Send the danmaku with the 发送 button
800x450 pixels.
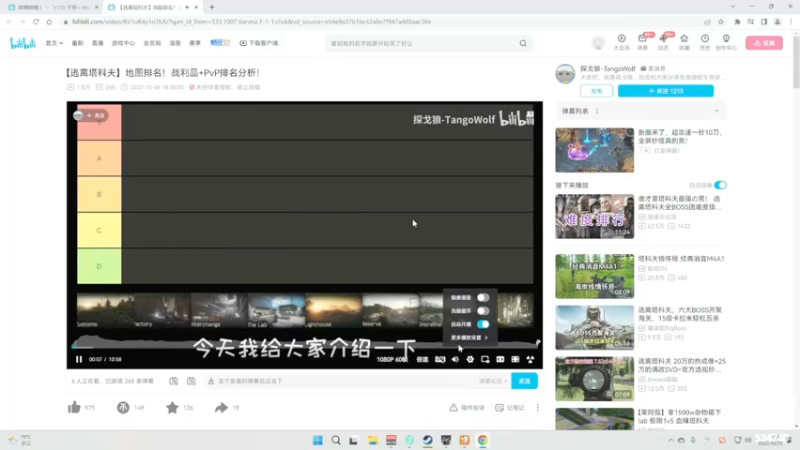(524, 381)
